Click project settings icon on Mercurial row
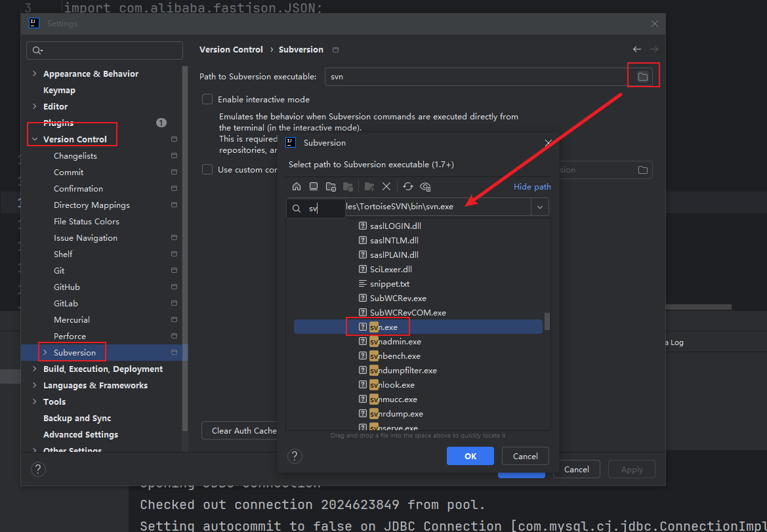Image resolution: width=767 pixels, height=532 pixels. pyautogui.click(x=174, y=319)
